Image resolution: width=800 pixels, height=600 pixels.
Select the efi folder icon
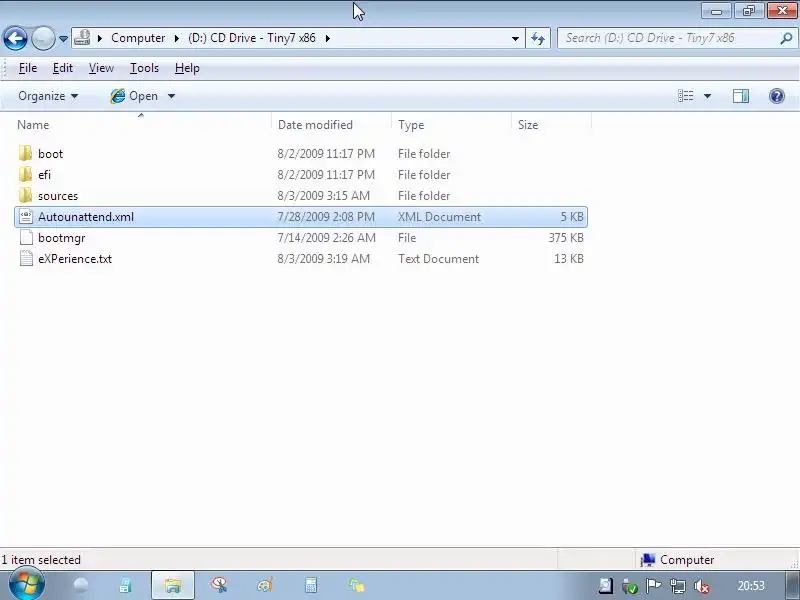[26, 174]
